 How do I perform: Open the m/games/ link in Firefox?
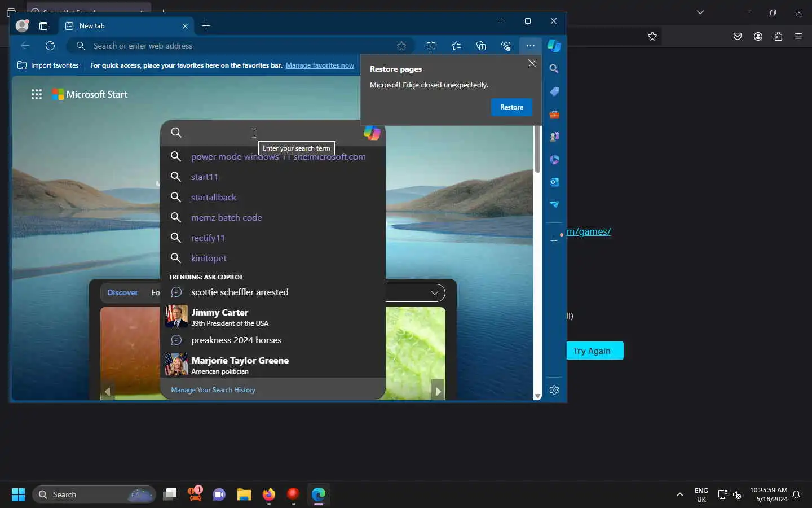pyautogui.click(x=589, y=231)
